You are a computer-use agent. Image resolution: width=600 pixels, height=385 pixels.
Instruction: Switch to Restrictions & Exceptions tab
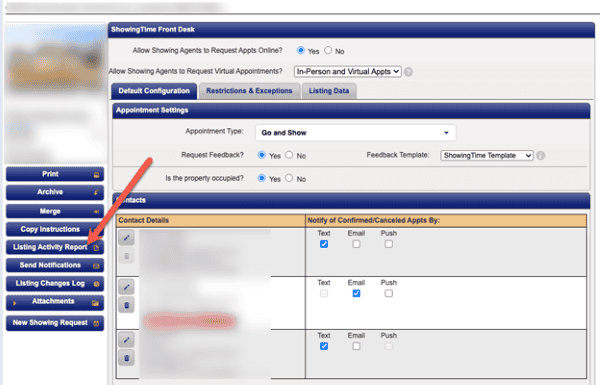249,91
